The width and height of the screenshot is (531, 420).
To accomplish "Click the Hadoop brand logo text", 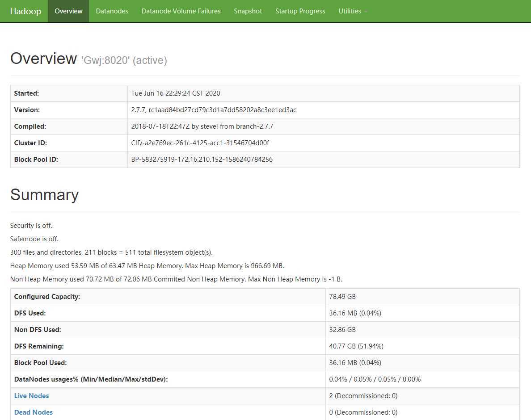I will 25,11.
